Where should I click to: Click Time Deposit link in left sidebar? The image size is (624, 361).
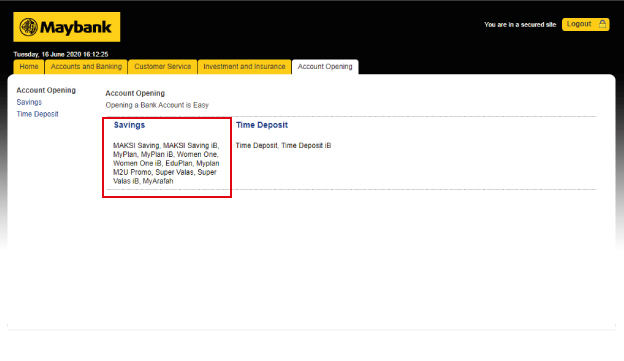(x=37, y=114)
